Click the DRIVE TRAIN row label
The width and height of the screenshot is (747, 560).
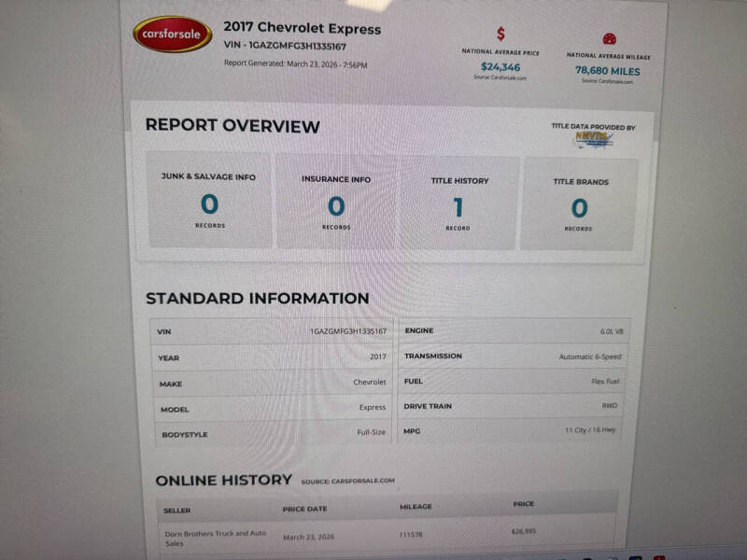(x=428, y=406)
